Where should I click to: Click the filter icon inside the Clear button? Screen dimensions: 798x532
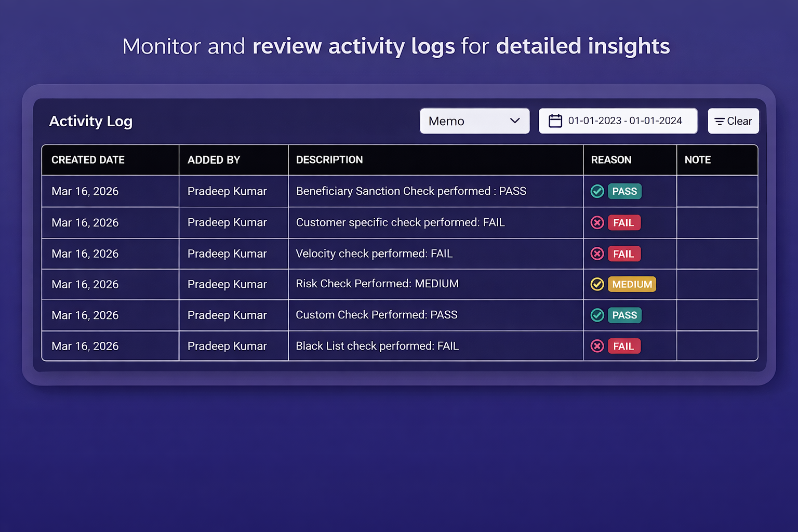pos(720,121)
